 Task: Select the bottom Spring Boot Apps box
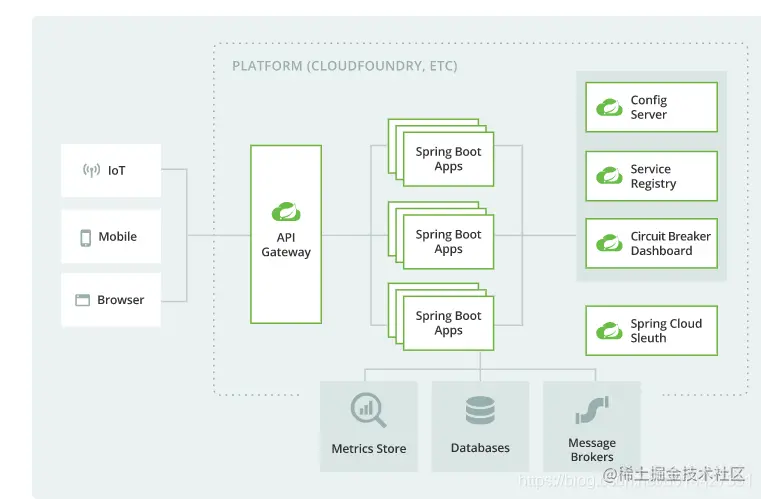[448, 323]
